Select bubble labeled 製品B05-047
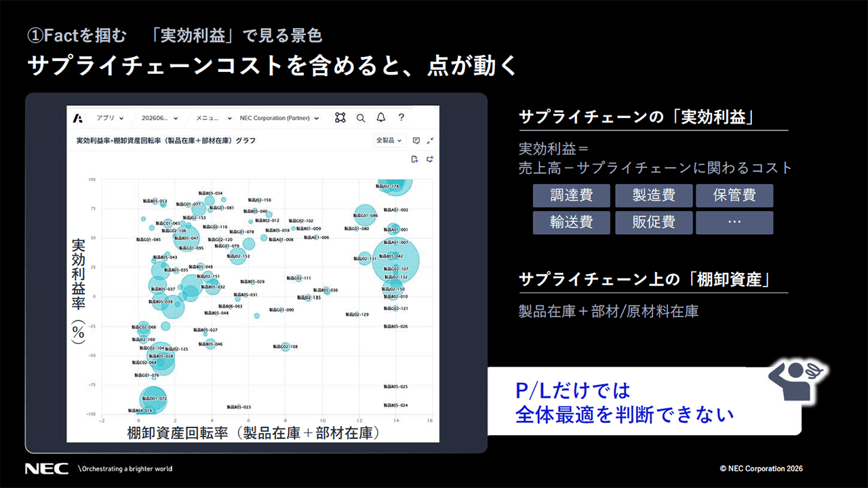Viewport: 868px width, 488px height. [x=185, y=238]
